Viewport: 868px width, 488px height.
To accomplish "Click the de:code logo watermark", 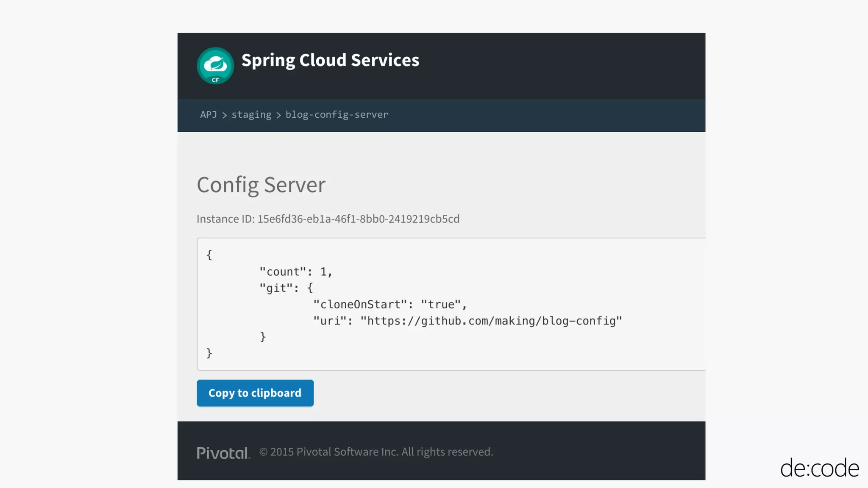I will (x=819, y=468).
